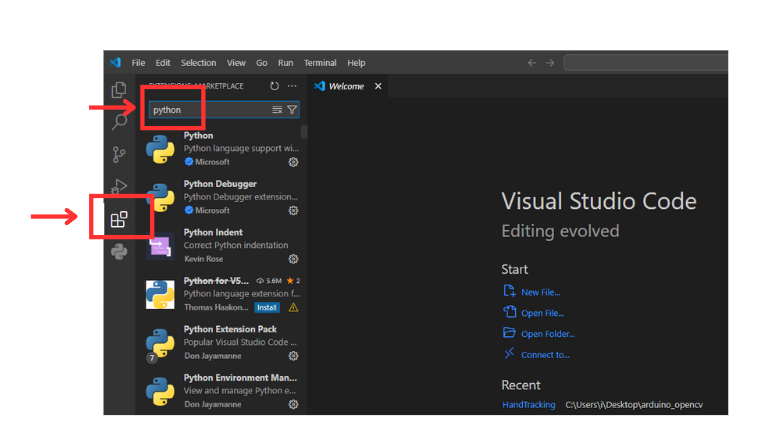This screenshot has height=439, width=758.
Task: Open the Edit menu
Action: tap(163, 63)
